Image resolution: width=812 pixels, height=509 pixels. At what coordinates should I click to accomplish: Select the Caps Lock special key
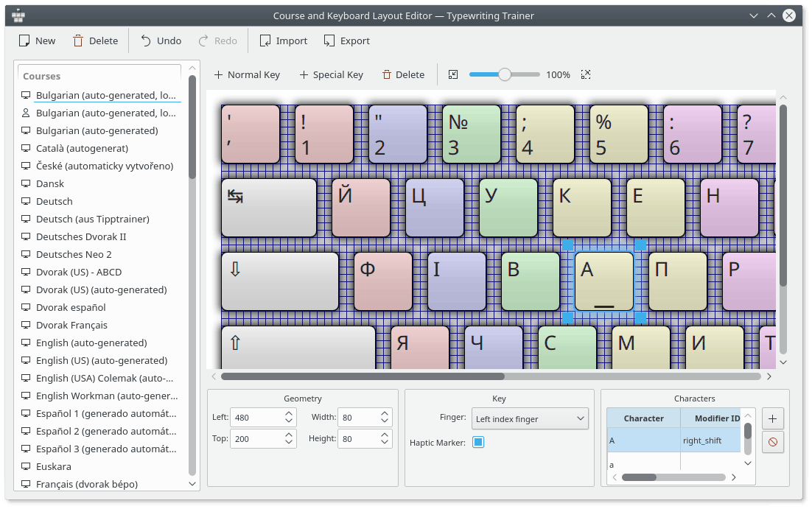[x=280, y=281]
